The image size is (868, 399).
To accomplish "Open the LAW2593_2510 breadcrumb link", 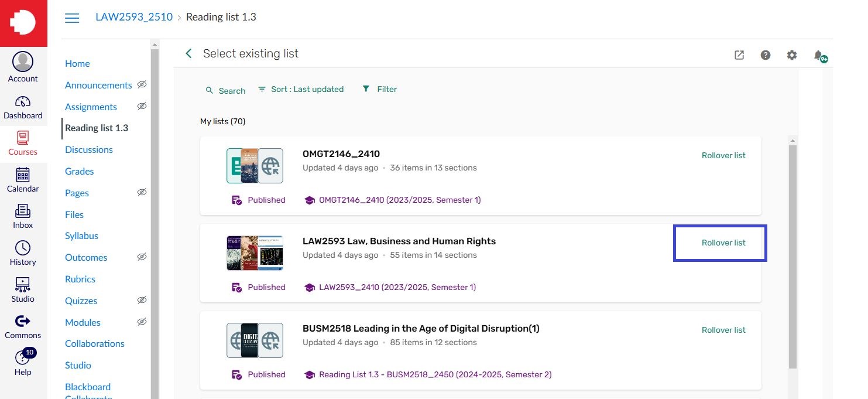I will (x=133, y=16).
